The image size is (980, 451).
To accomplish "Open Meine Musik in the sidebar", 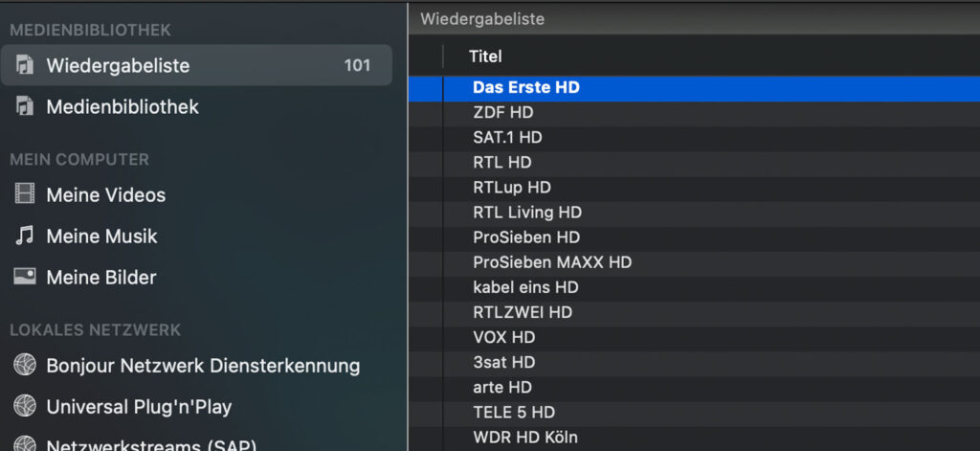I will point(101,237).
